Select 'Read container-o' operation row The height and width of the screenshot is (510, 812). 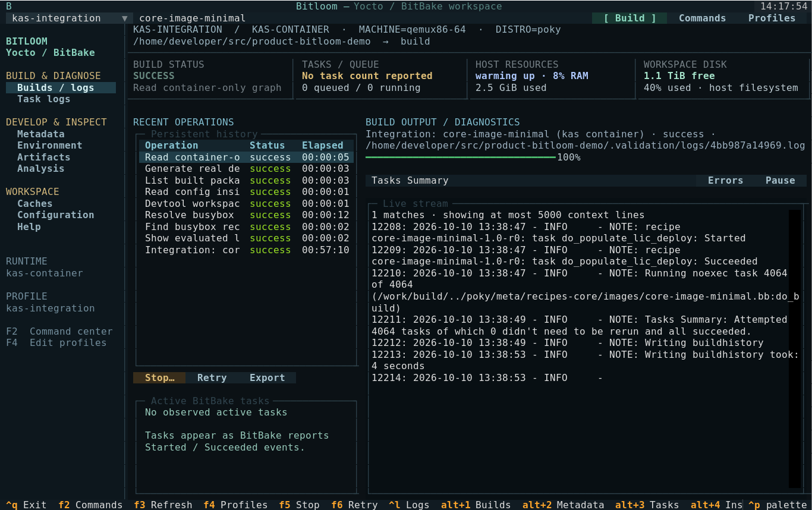pos(246,158)
